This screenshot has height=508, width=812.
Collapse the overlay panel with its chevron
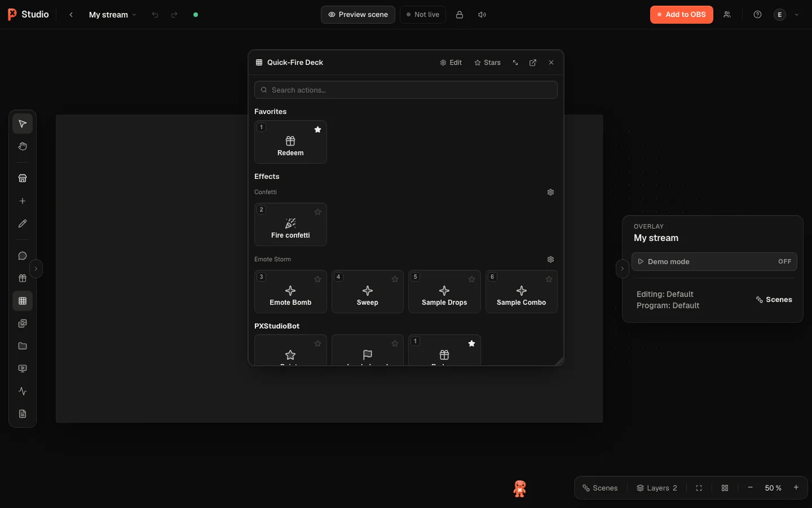[622, 269]
